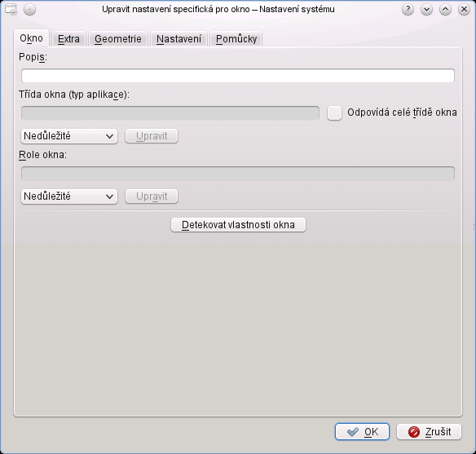Open the window menu icon in title bar
This screenshot has height=454, width=476.
click(x=11, y=10)
